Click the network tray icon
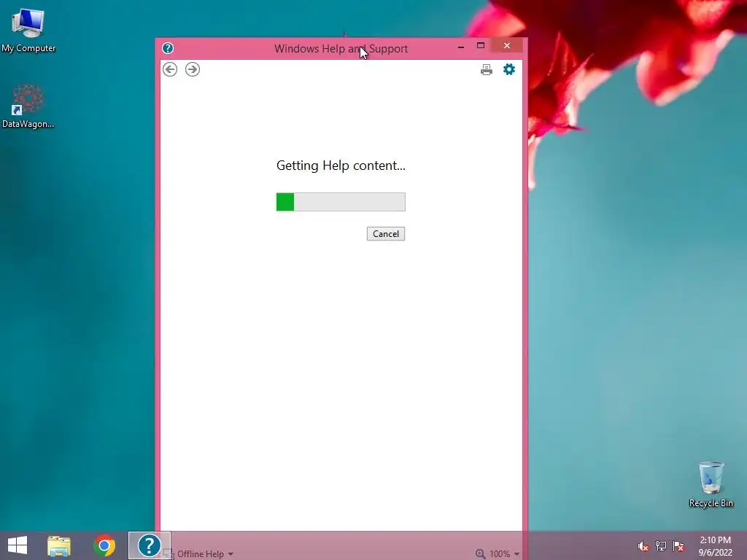Viewport: 747px width, 560px height. pos(661,546)
